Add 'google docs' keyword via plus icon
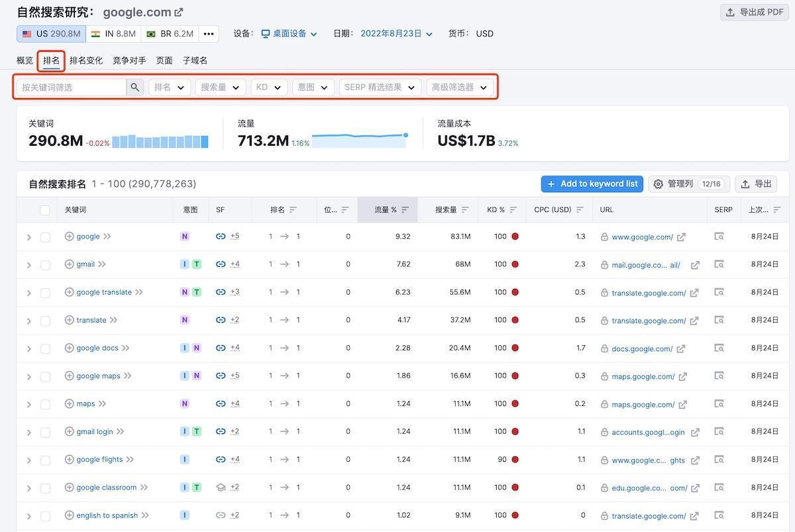The image size is (795, 532). tap(69, 348)
